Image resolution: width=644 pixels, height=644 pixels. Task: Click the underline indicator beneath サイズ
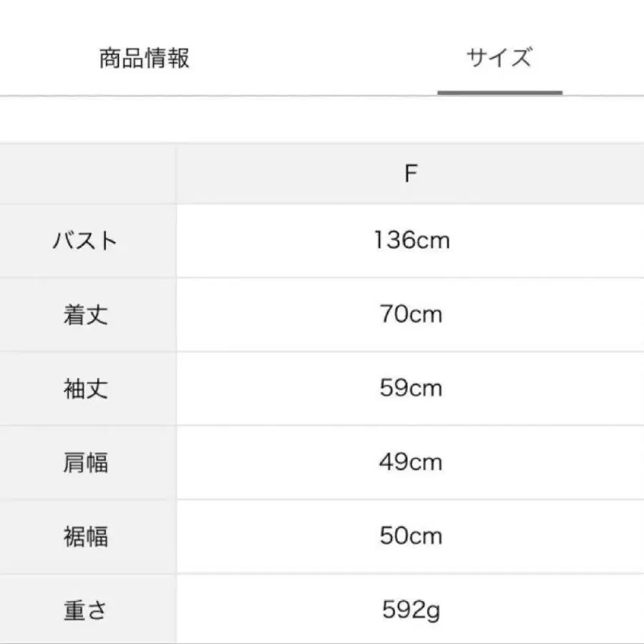tap(499, 92)
